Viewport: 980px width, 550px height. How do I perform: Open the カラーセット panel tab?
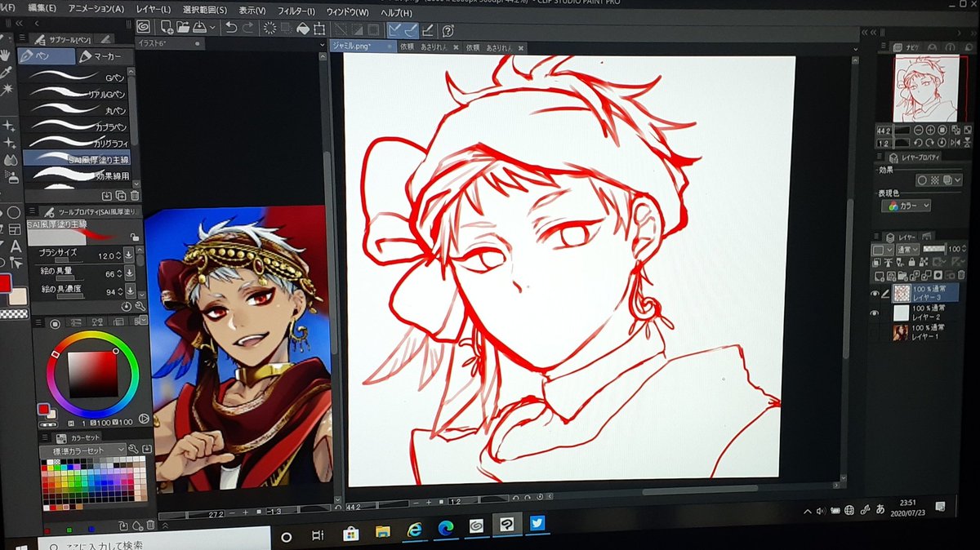pyautogui.click(x=80, y=438)
